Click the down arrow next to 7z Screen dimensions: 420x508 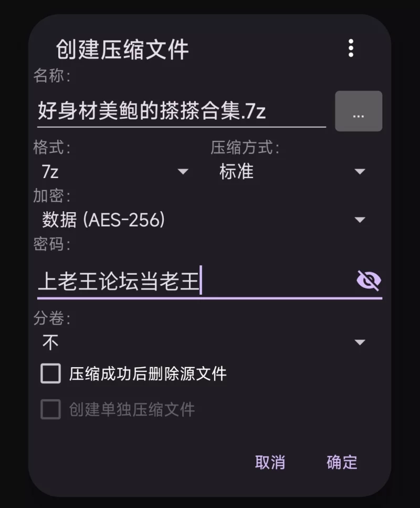(183, 172)
